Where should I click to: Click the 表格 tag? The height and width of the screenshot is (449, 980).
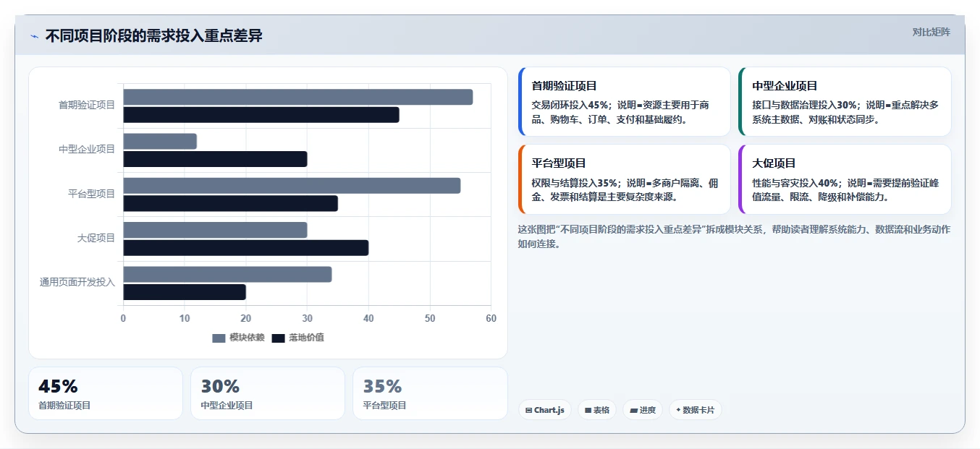click(597, 410)
